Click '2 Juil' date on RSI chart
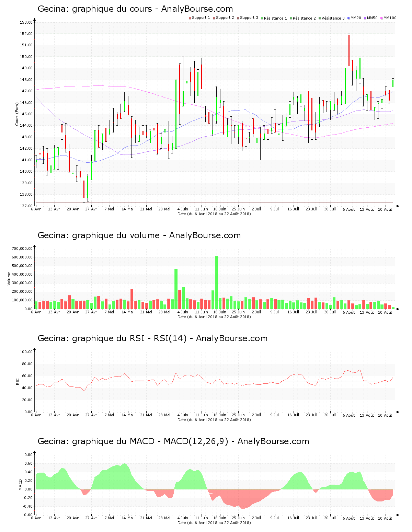Image resolution: width=412 pixels, height=532 pixels. tap(256, 415)
